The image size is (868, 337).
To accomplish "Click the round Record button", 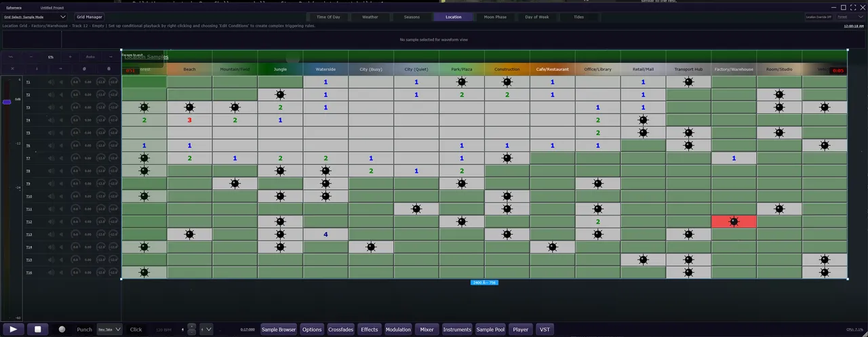I will (62, 330).
